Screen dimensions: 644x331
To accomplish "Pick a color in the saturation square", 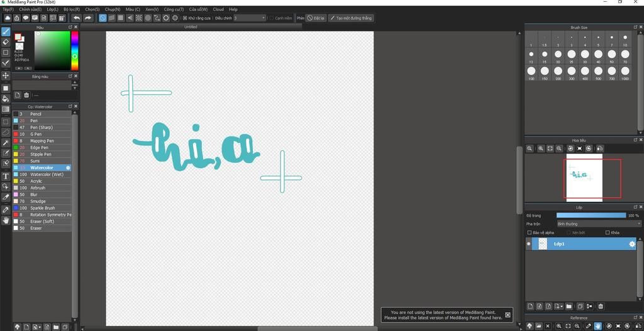I will (52, 51).
